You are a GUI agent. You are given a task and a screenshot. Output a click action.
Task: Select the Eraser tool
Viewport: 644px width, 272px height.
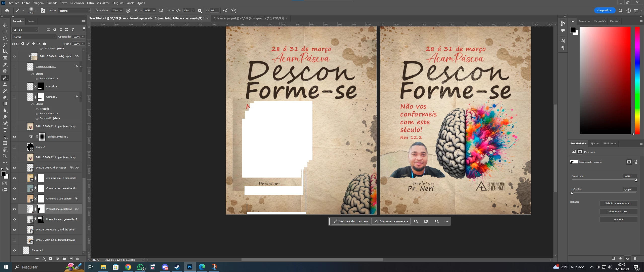5,97
